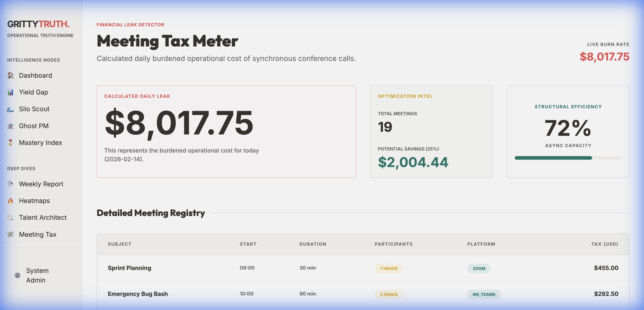
Task: Select the ZOOM platform badge
Action: [x=479, y=268]
